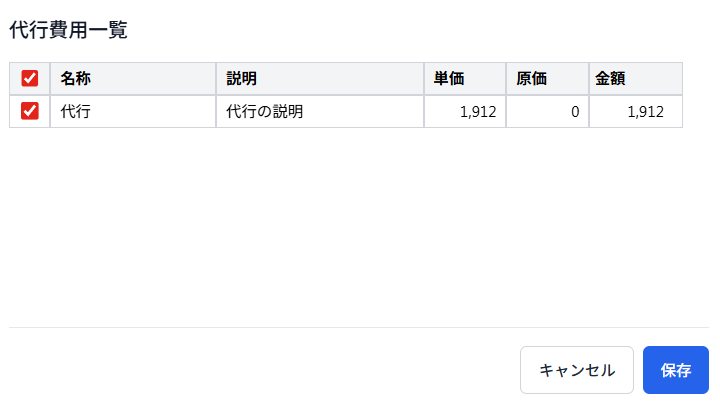Click divider between 原価 and 金額 headers
The image size is (720, 404).
click(x=588, y=78)
